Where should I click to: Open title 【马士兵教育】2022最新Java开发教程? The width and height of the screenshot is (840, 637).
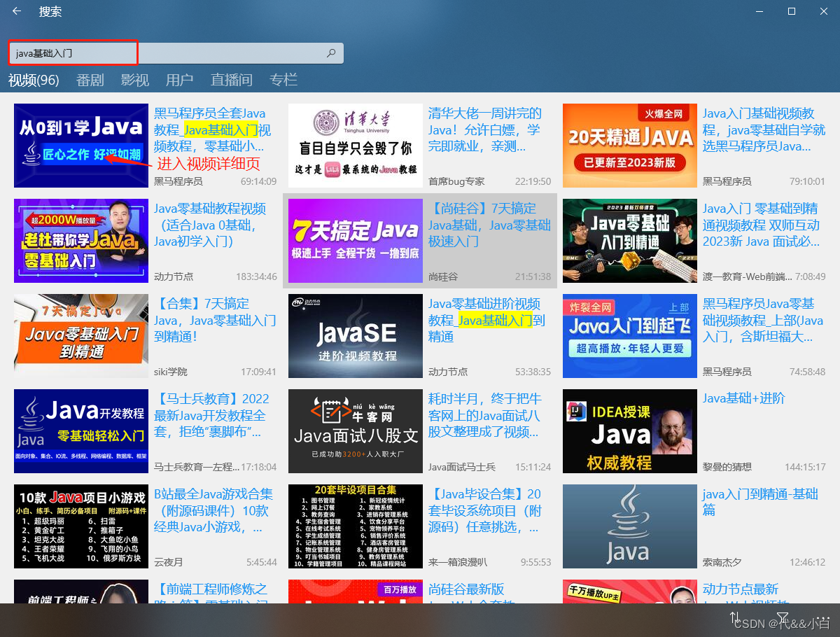point(211,416)
